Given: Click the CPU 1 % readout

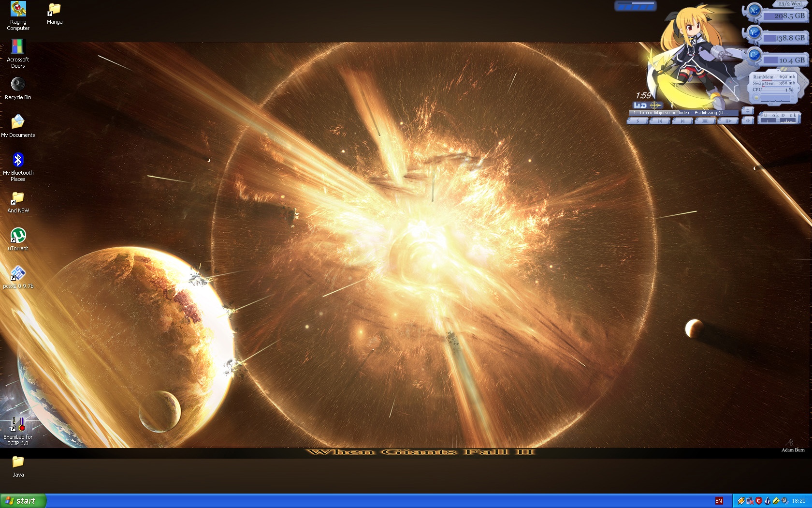Looking at the screenshot, I should point(774,90).
